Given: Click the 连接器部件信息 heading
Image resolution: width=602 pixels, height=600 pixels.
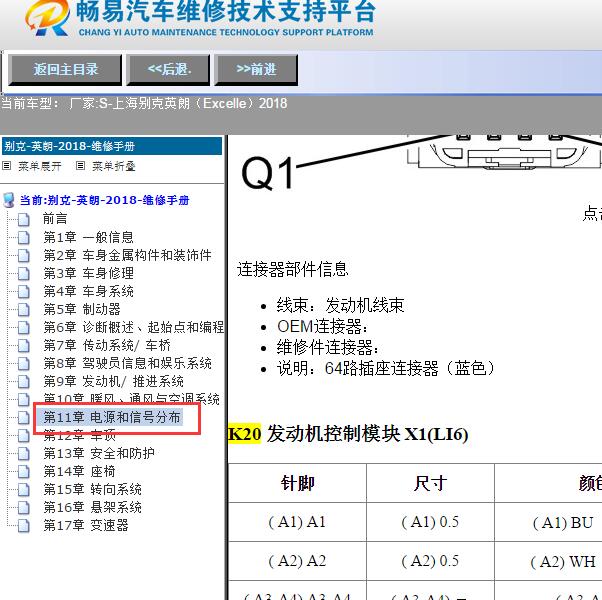Looking at the screenshot, I should tap(293, 269).
